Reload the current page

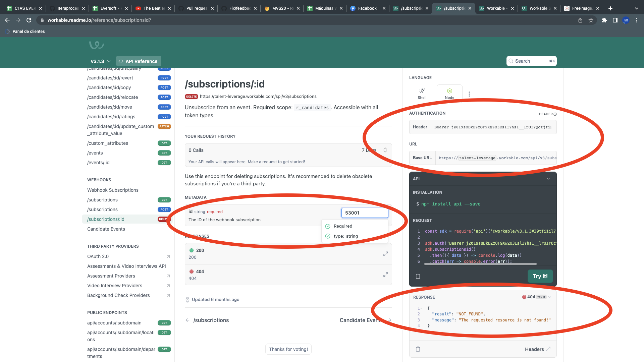(x=29, y=20)
